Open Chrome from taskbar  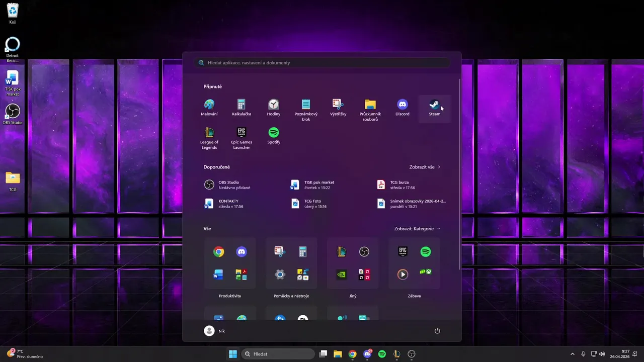click(353, 354)
